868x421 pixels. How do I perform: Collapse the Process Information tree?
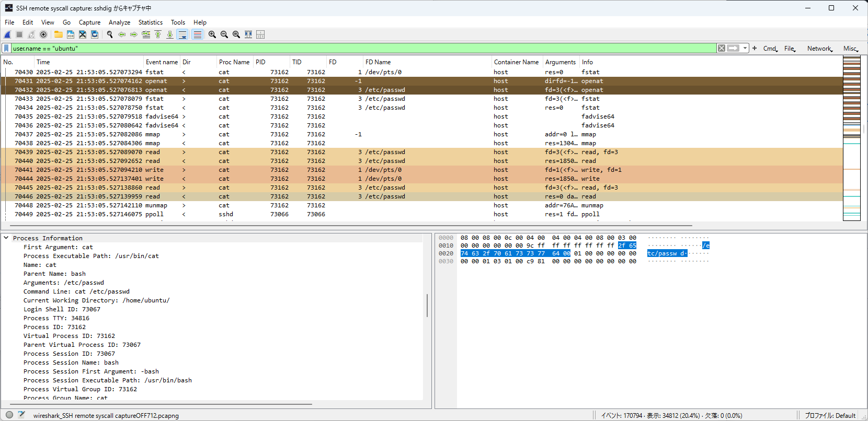6,238
